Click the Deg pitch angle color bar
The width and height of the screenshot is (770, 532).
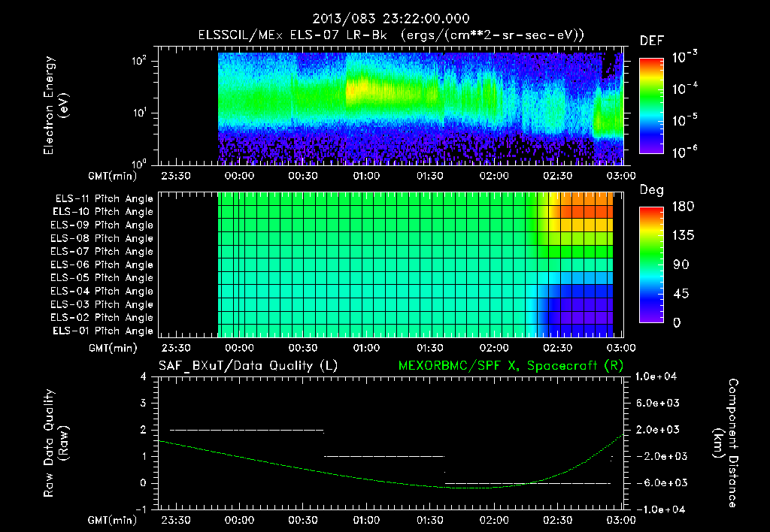point(651,264)
